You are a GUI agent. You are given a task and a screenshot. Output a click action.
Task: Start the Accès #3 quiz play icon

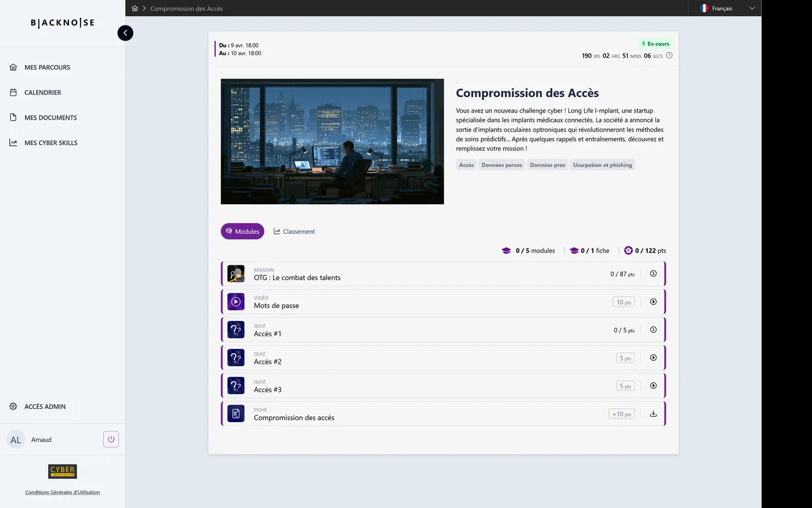click(x=653, y=385)
